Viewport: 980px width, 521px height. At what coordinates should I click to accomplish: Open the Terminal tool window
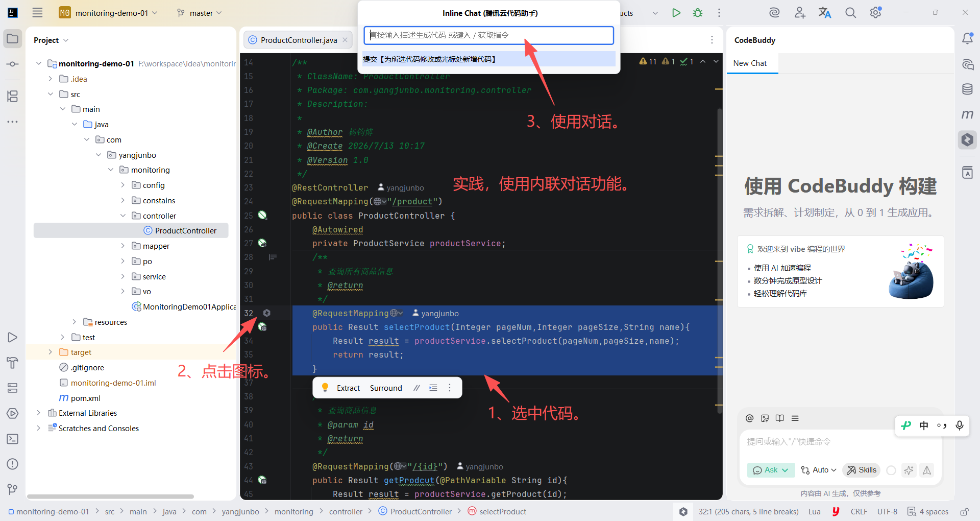[x=13, y=439]
